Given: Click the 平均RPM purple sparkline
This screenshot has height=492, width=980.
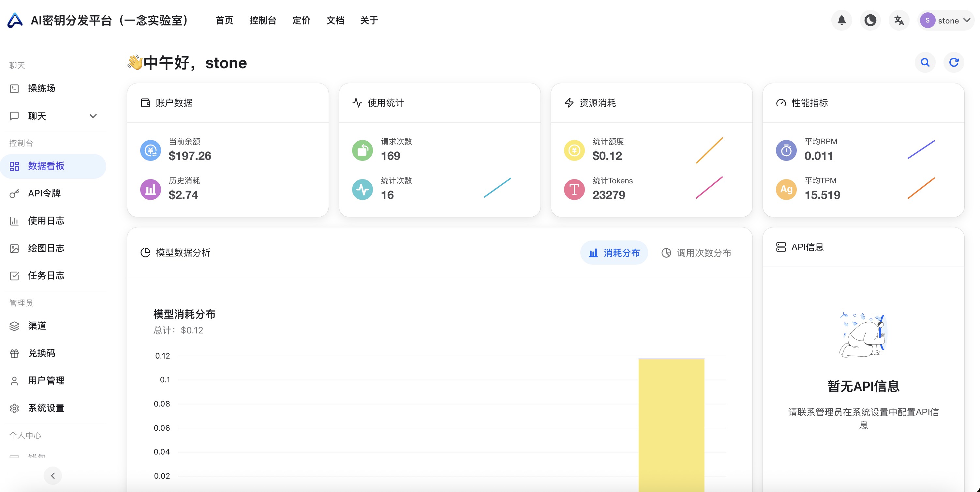Looking at the screenshot, I should click(x=921, y=149).
